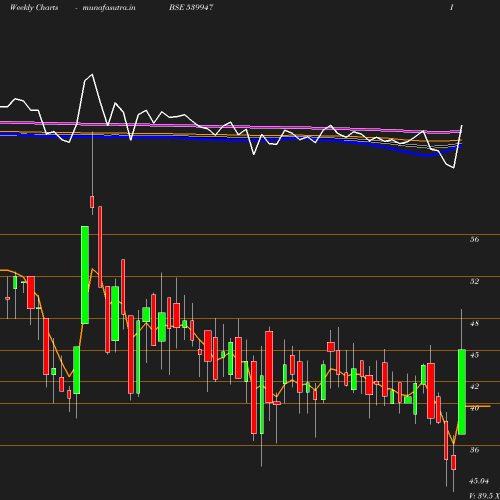Click the 56 price axis label

(x=474, y=239)
